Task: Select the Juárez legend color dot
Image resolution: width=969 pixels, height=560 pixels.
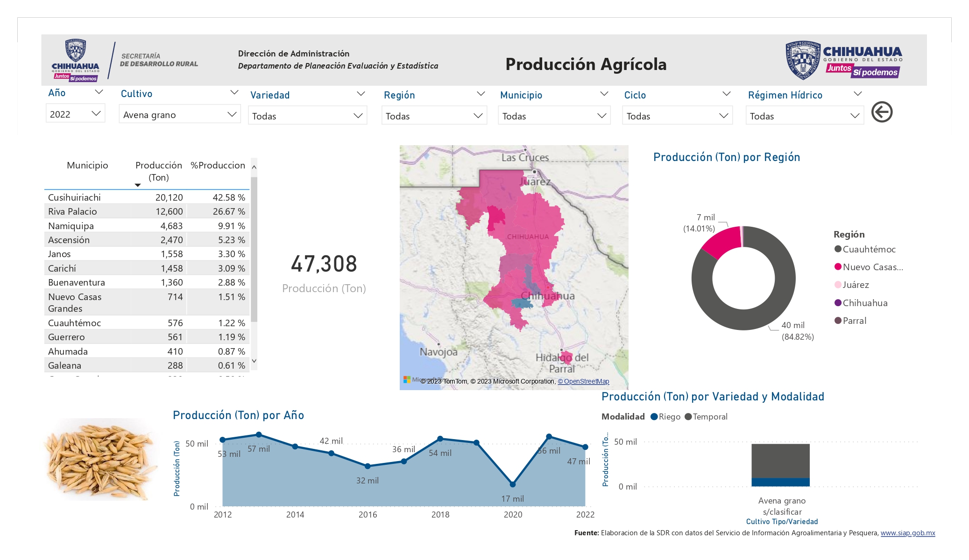Action: point(838,285)
